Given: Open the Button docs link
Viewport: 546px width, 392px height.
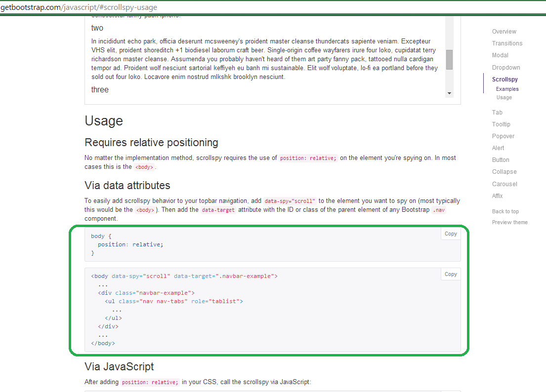Looking at the screenshot, I should tap(501, 159).
